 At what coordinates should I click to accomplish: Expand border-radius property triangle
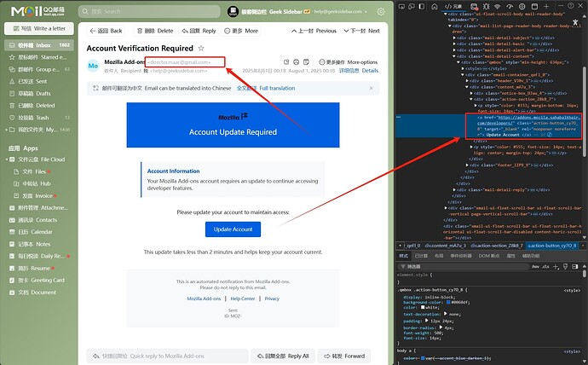(x=441, y=327)
